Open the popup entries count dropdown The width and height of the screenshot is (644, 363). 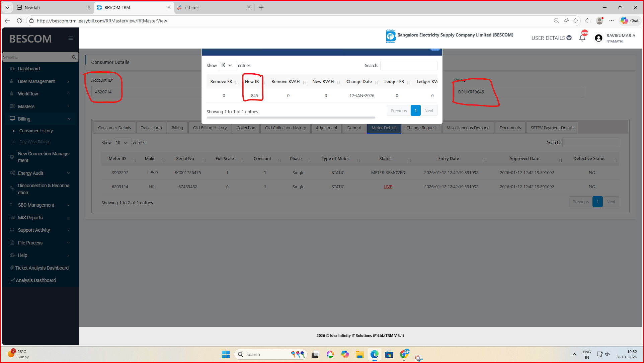(227, 65)
